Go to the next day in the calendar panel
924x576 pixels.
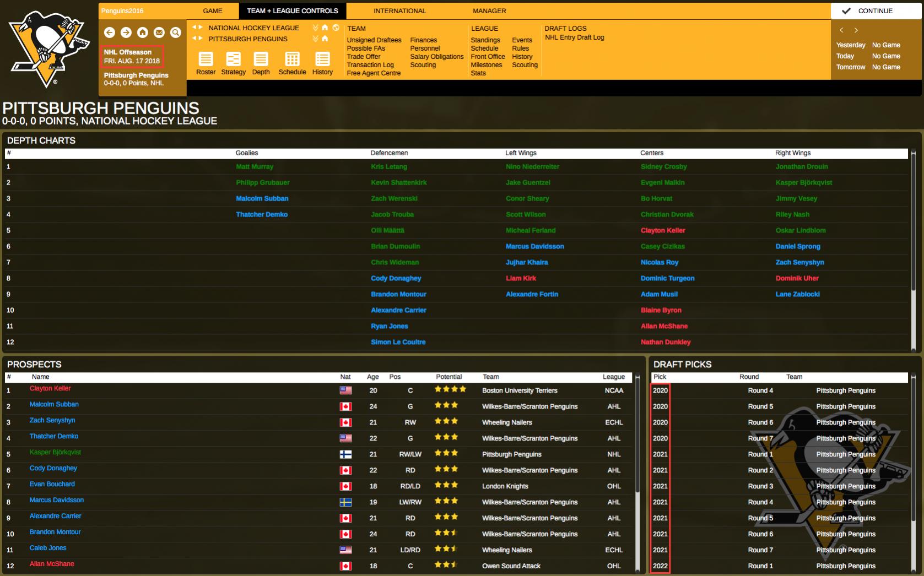tap(856, 30)
